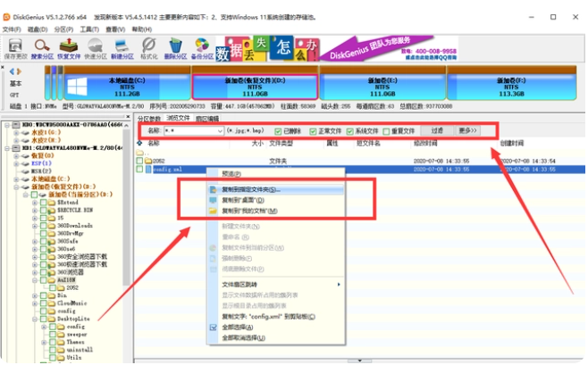Screen dimensions: 588x365
Task: Uncheck the 已删除 deleted files filter
Action: (x=278, y=131)
